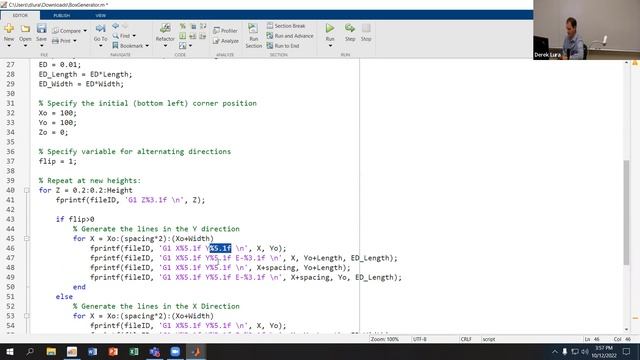Switch to the PUBLISH tab
640x360 pixels.
click(62, 16)
